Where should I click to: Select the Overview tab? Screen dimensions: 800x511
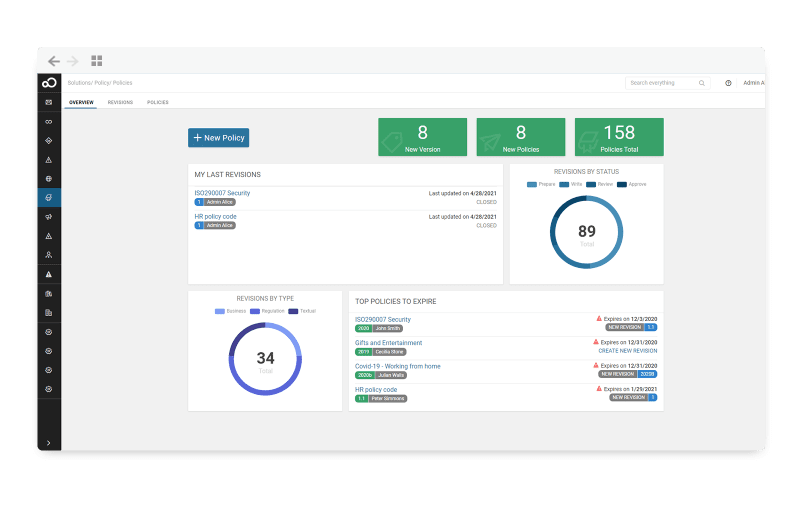tap(80, 102)
